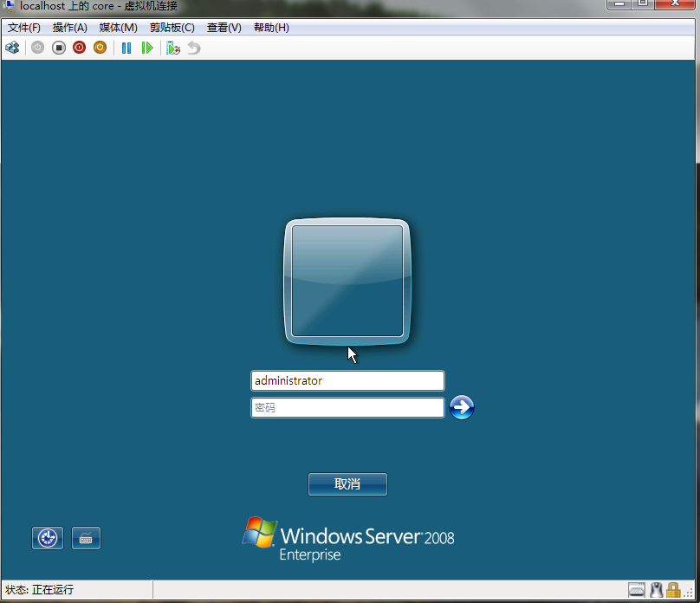Click the window title bar icon
Image resolution: width=700 pixels, height=603 pixels.
click(9, 6)
